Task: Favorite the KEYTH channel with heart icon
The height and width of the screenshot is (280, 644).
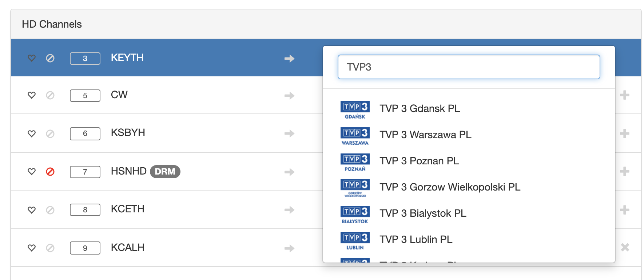Action: pyautogui.click(x=32, y=58)
